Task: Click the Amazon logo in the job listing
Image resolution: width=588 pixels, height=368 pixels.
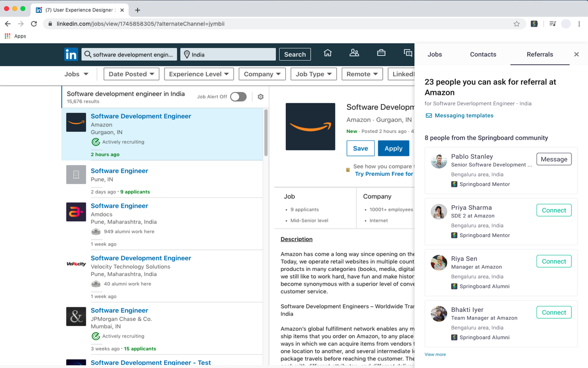Action: point(76,122)
